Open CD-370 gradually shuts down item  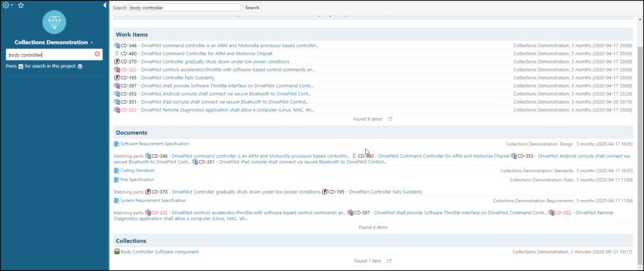click(215, 62)
